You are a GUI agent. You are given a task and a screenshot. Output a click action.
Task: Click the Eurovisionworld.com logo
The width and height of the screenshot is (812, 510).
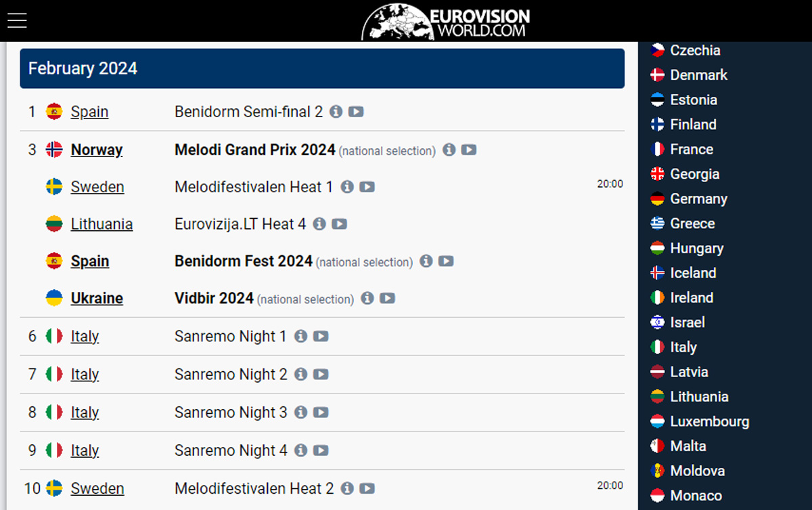[446, 20]
